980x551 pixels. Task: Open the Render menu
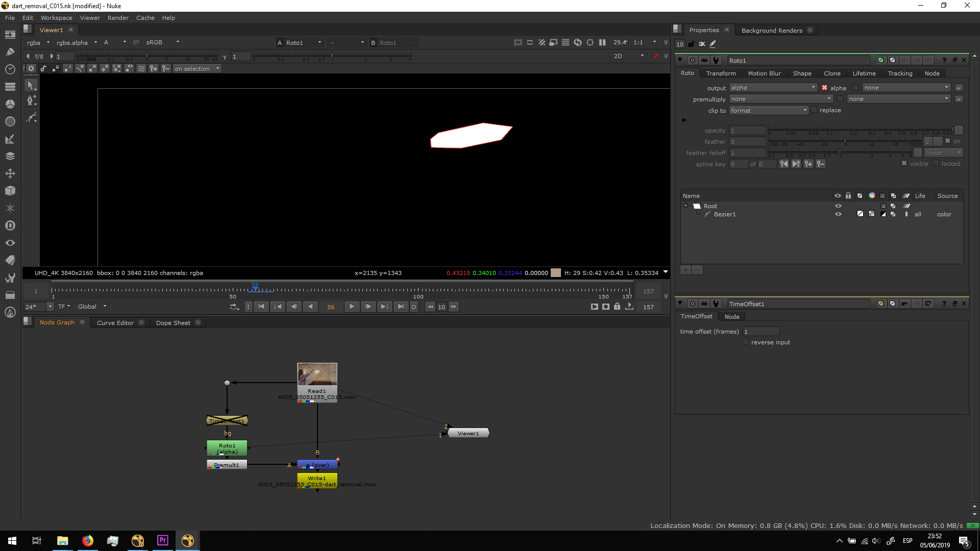coord(118,18)
